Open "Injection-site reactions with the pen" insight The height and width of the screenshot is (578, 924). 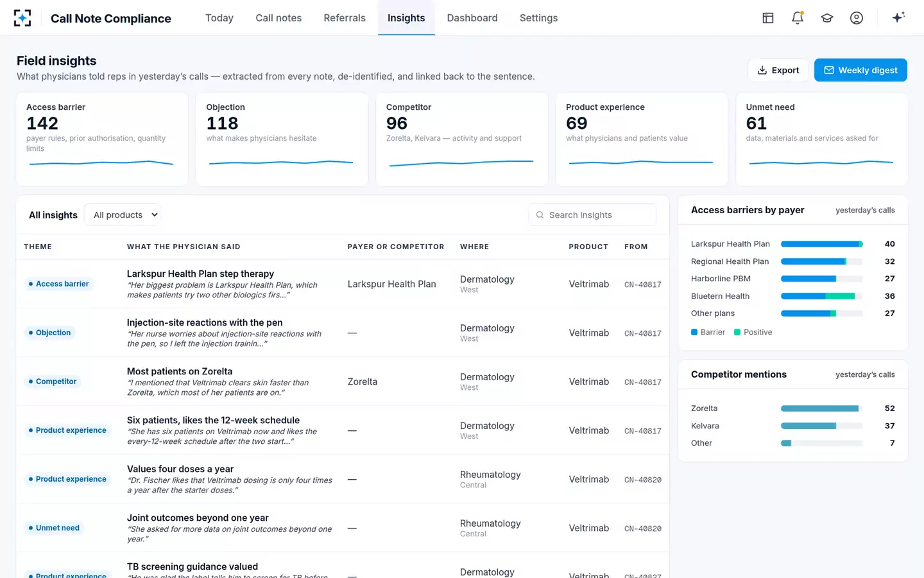click(x=205, y=322)
